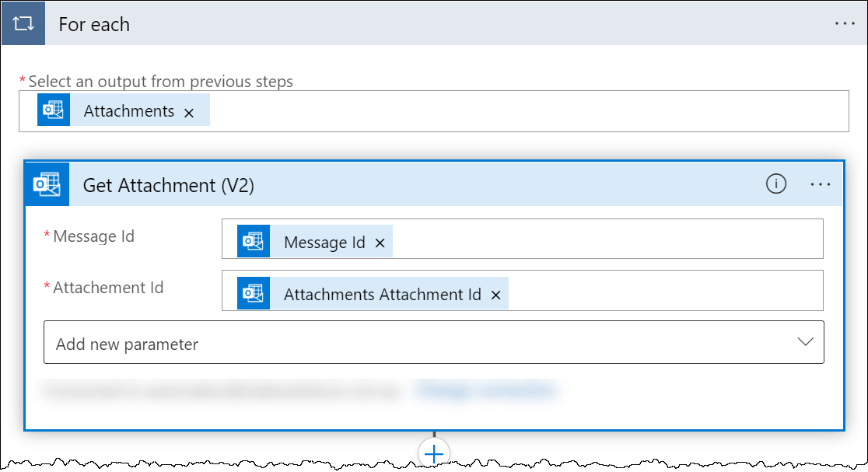
Task: Select the Attachments dynamic content token
Action: click(128, 111)
